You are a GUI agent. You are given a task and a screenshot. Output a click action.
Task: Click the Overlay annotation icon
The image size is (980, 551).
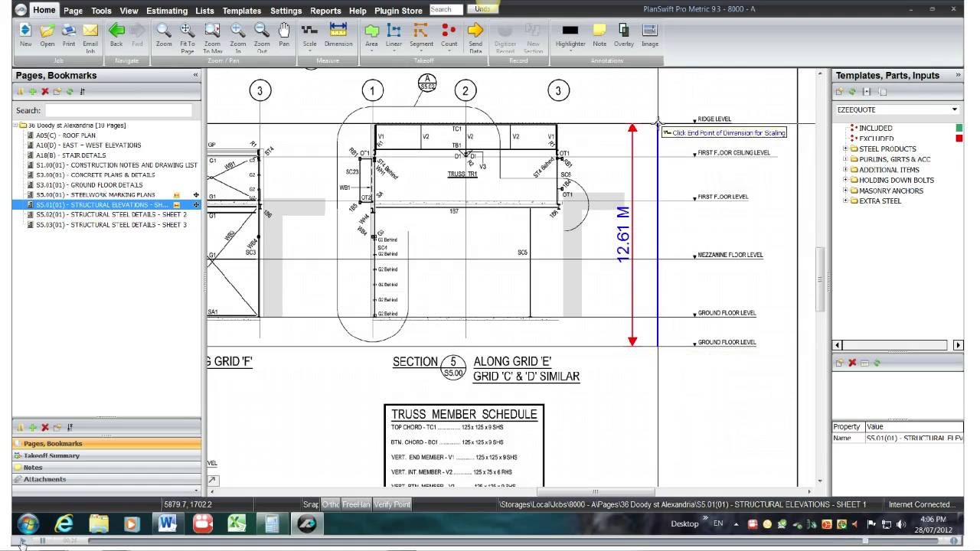pos(624,31)
